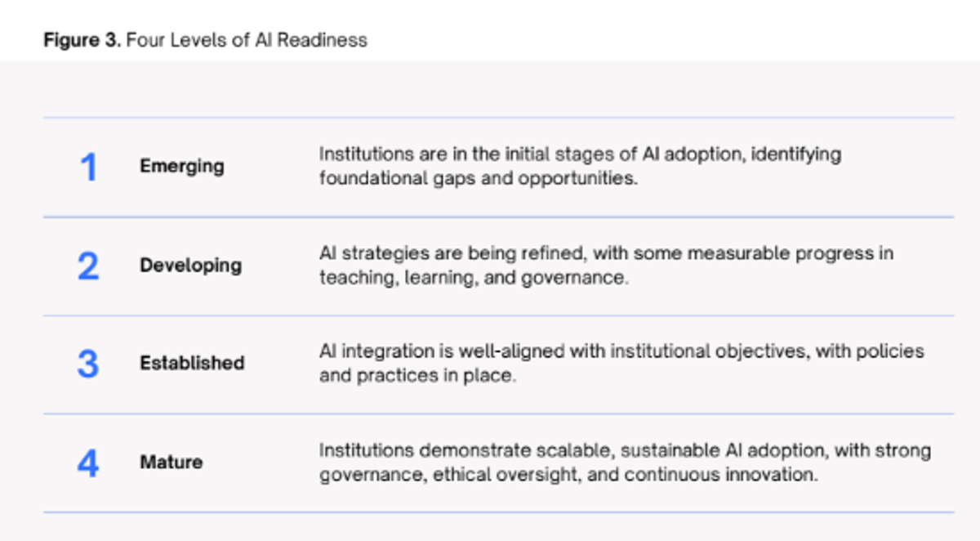Click the blue number 1
980x541 pixels.
tap(89, 168)
